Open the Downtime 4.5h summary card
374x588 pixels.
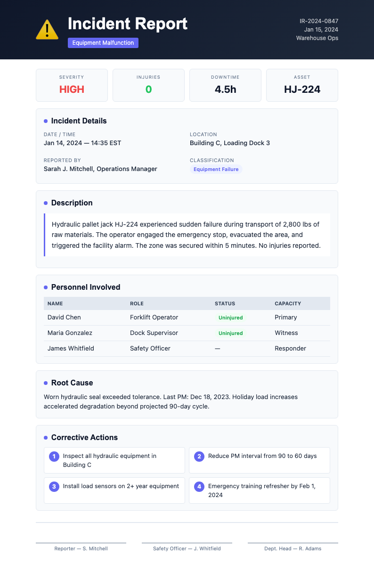pos(225,85)
